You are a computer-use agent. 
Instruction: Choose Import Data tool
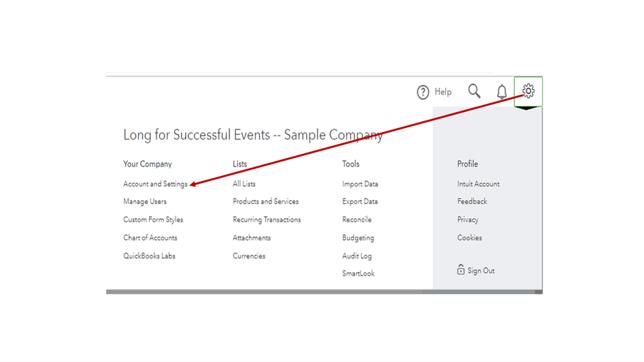360,184
